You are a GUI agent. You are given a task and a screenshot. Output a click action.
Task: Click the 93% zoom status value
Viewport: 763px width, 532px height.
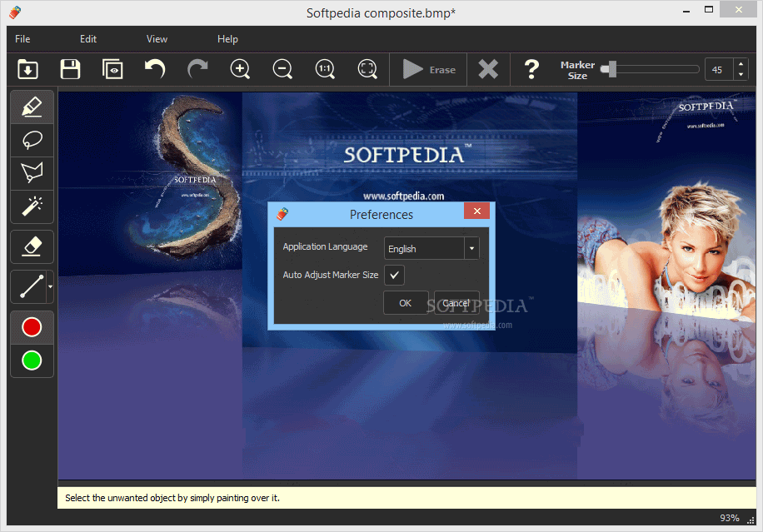(x=729, y=518)
